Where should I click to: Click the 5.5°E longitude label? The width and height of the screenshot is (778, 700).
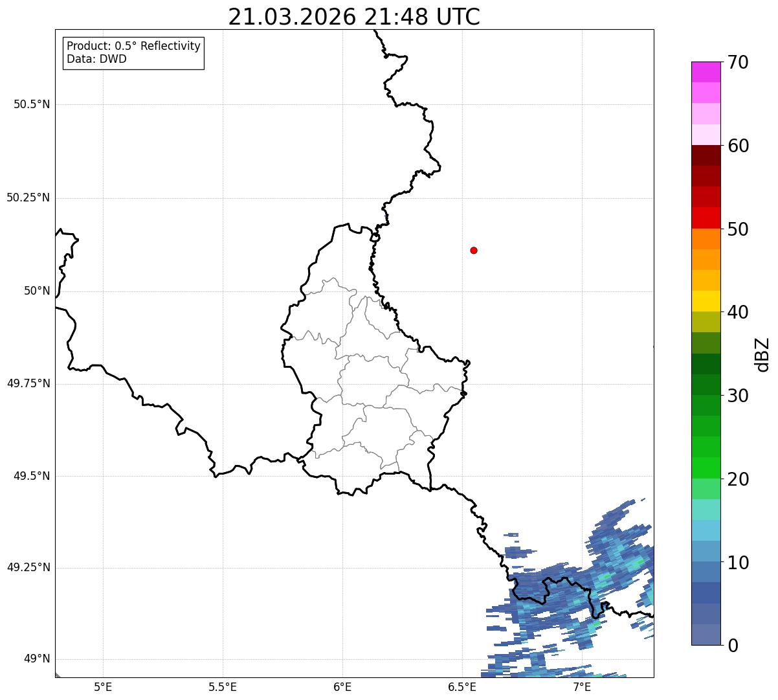[x=223, y=686]
